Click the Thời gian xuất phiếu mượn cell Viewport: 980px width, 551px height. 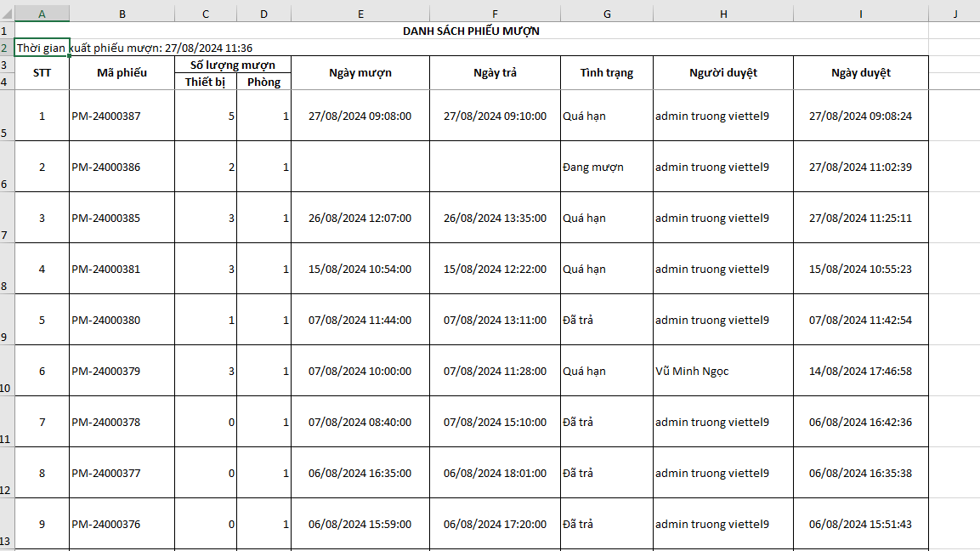[x=42, y=48]
